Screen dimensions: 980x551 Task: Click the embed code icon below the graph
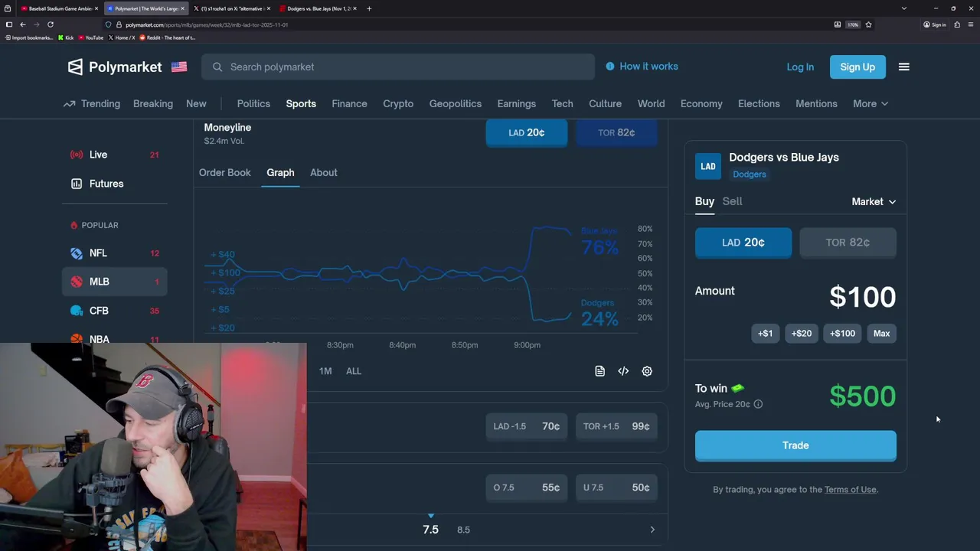pyautogui.click(x=623, y=371)
